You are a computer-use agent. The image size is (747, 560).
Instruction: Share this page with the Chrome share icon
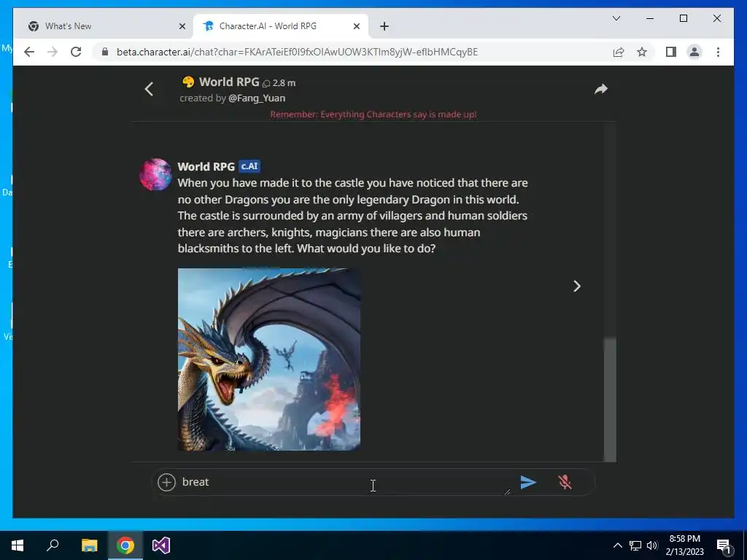pyautogui.click(x=619, y=52)
